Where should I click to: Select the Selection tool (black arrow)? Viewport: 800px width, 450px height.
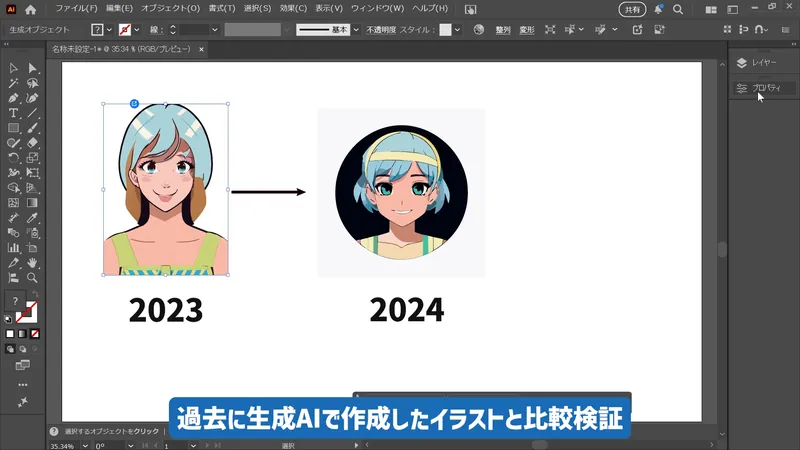14,68
